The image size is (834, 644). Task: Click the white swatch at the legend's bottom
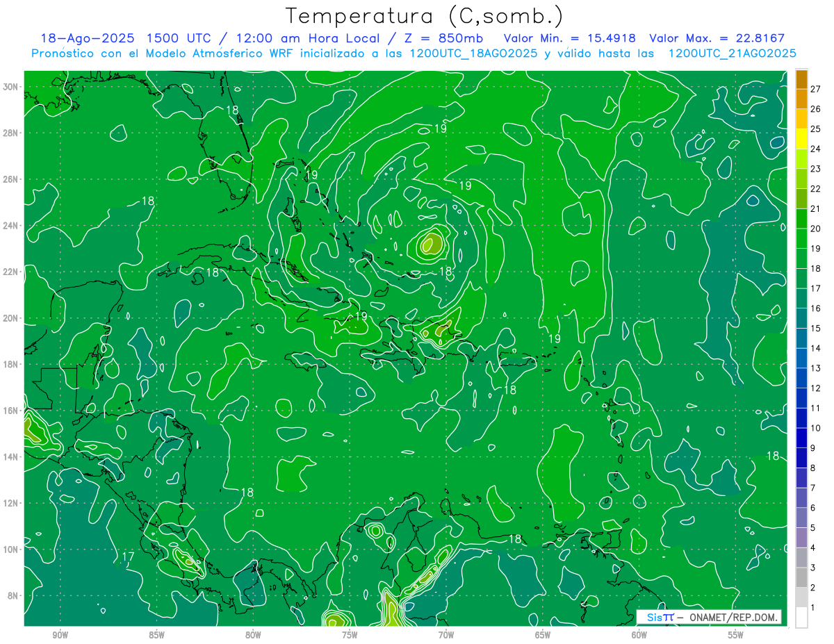801,618
